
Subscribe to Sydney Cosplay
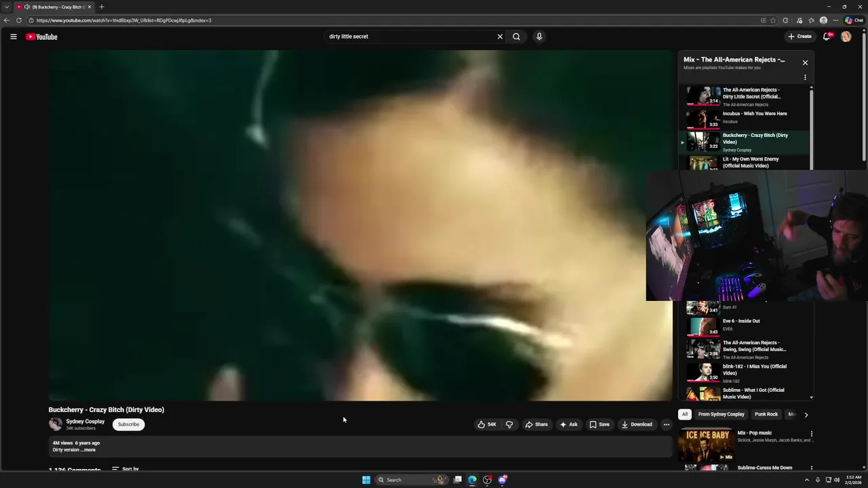click(128, 424)
